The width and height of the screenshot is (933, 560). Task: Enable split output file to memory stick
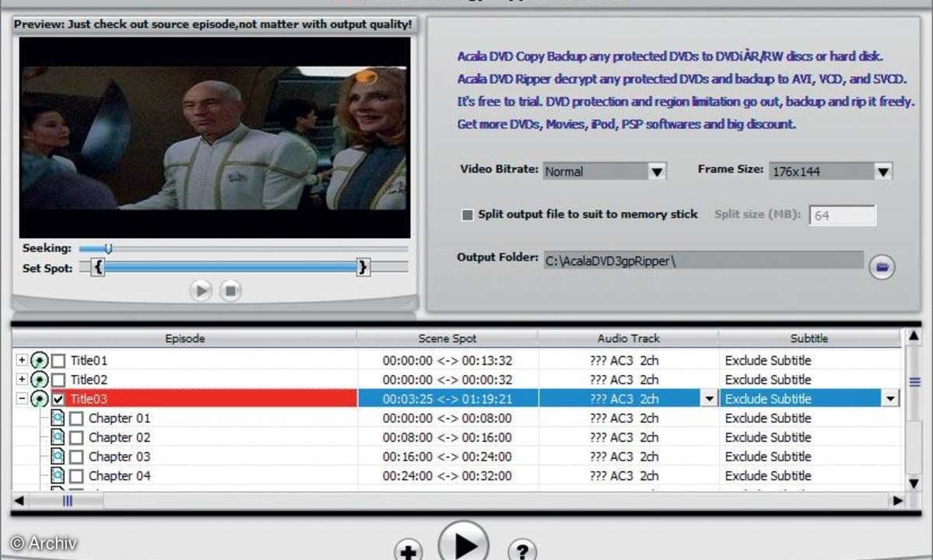click(468, 215)
